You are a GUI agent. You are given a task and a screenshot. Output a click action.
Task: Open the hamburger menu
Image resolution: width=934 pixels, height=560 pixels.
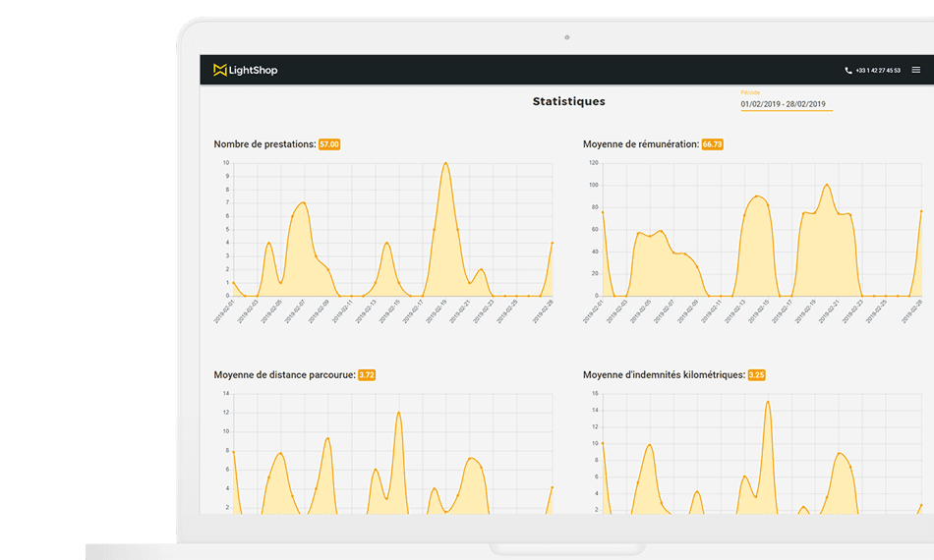915,70
